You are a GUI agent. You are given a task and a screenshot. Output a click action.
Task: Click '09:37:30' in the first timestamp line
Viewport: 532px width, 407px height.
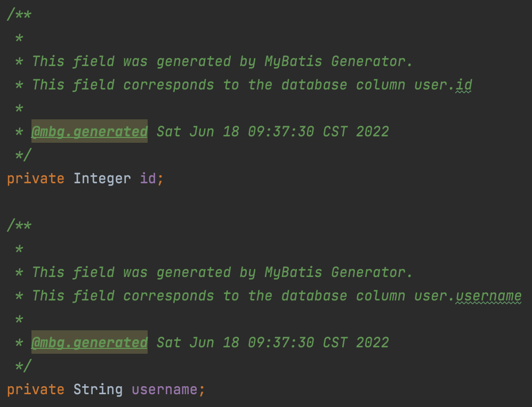280,132
